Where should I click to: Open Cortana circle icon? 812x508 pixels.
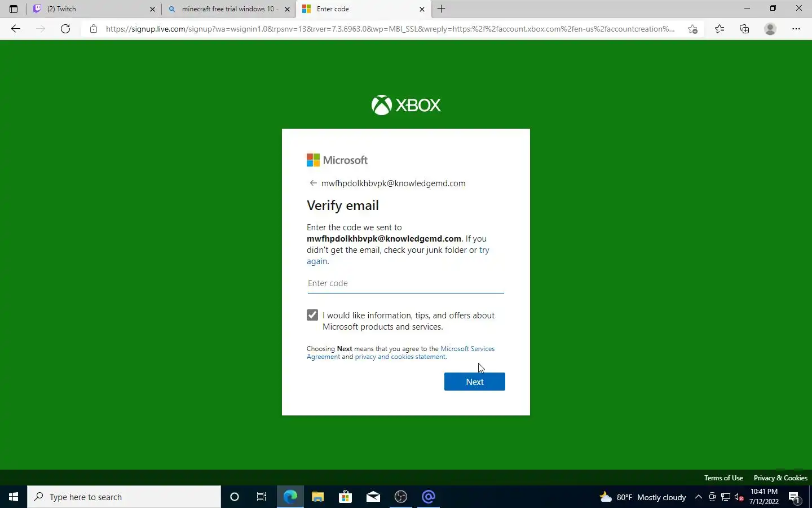point(235,497)
